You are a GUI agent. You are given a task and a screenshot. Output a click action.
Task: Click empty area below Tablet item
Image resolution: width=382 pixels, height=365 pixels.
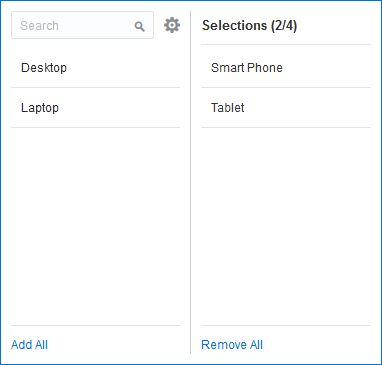click(x=286, y=226)
